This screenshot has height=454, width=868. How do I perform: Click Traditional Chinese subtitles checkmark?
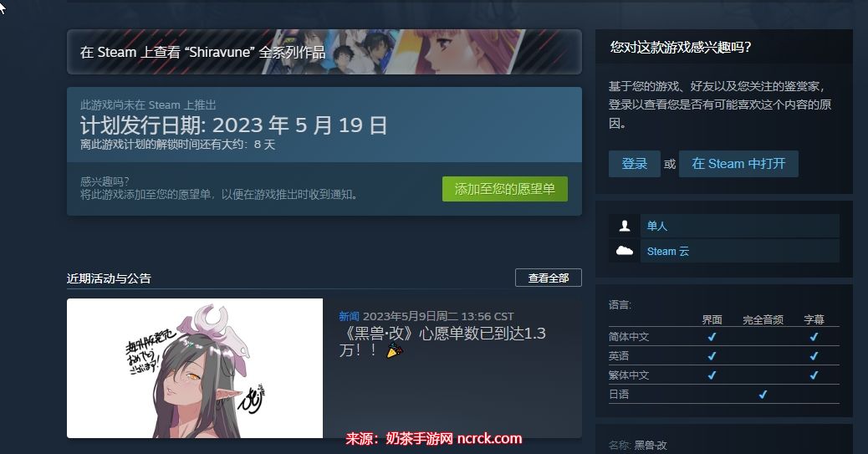click(x=814, y=375)
